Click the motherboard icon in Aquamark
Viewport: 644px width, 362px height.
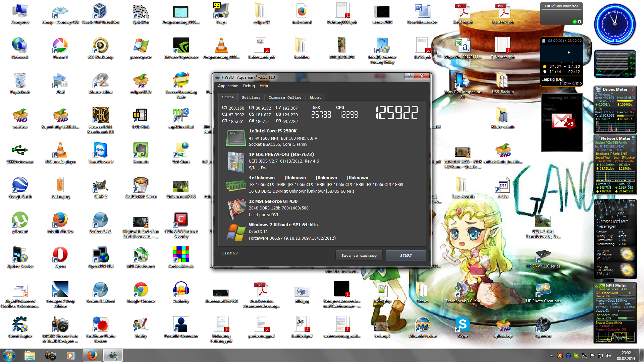click(x=236, y=162)
